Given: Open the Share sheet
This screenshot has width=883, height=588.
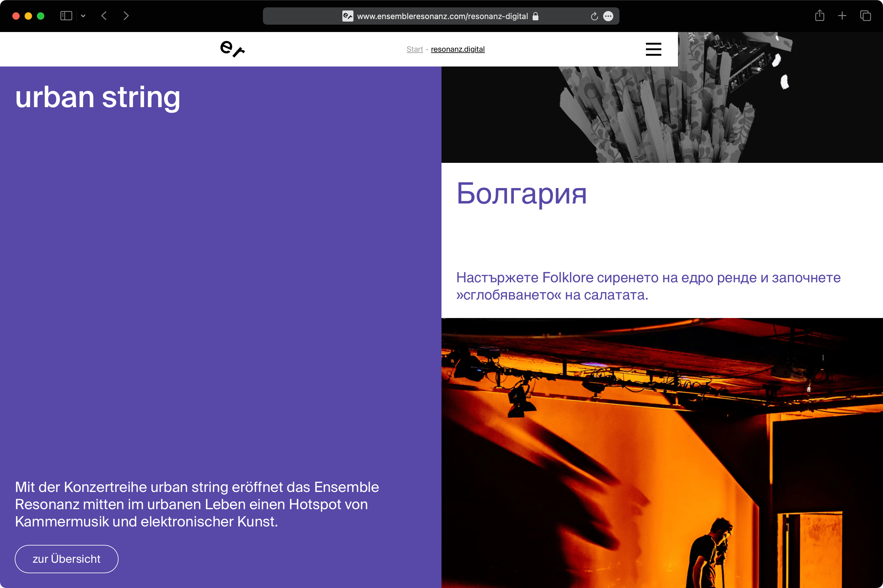Looking at the screenshot, I should click(820, 16).
